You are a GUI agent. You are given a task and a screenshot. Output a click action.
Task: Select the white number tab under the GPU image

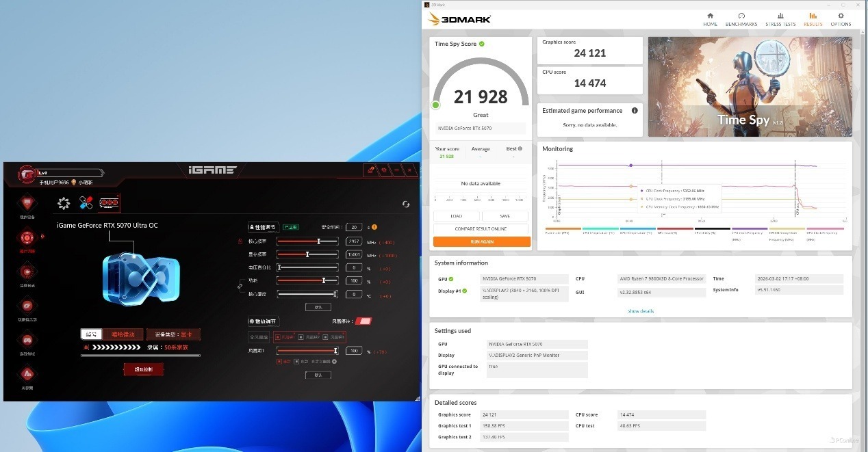91,334
